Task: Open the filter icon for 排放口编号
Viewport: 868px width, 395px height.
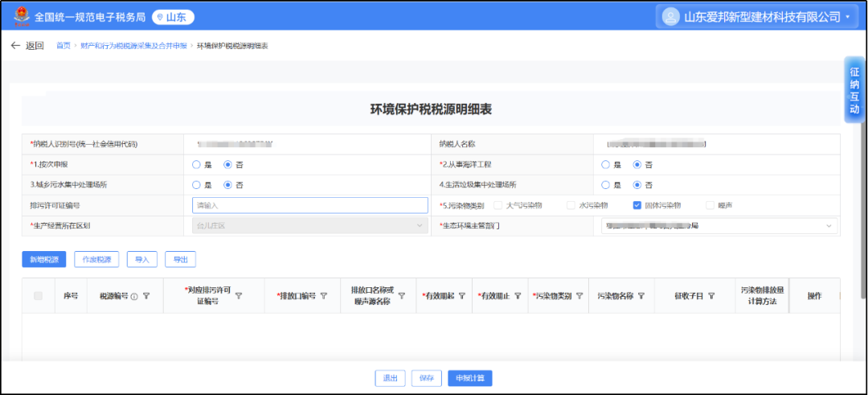Action: 324,296
